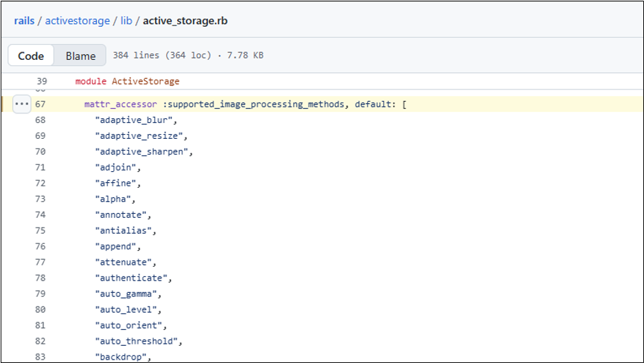Switch to the Blame view tab
The height and width of the screenshot is (363, 644).
(x=80, y=56)
